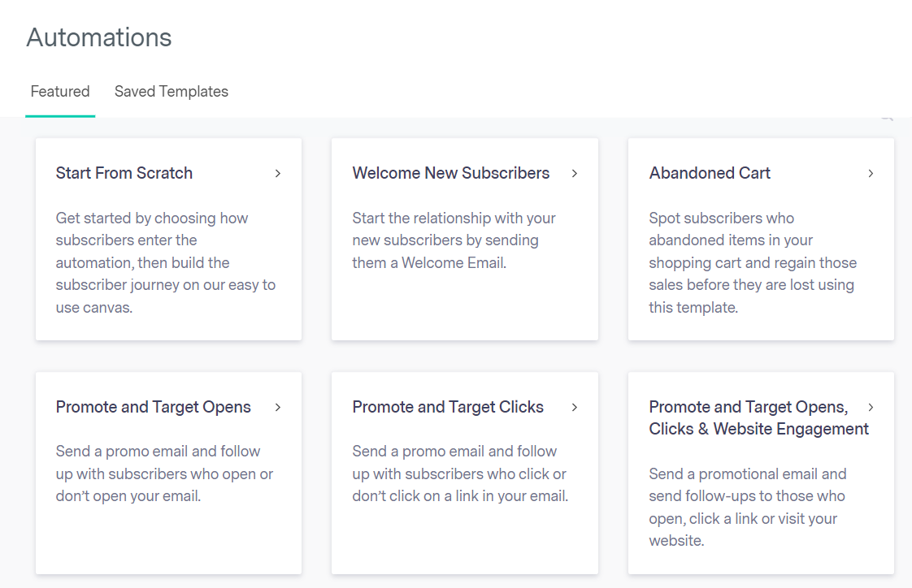Click the chevron on Abandoned Cart card
This screenshot has height=588, width=912.
point(871,173)
